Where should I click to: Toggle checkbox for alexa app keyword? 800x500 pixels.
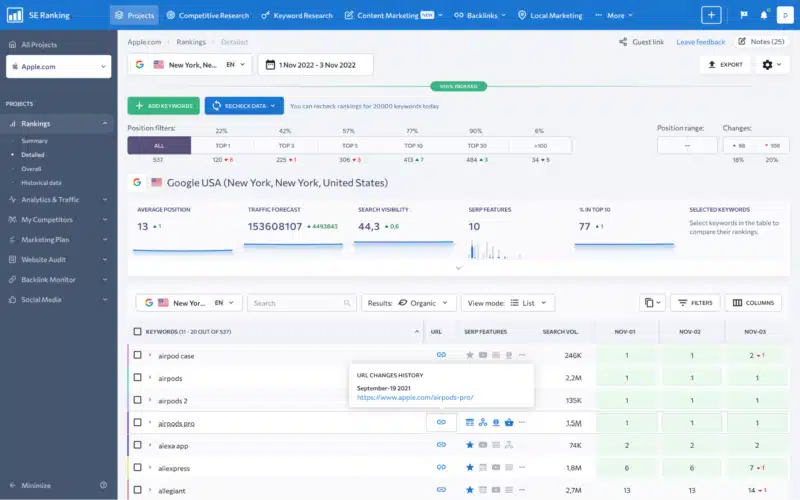click(x=138, y=445)
